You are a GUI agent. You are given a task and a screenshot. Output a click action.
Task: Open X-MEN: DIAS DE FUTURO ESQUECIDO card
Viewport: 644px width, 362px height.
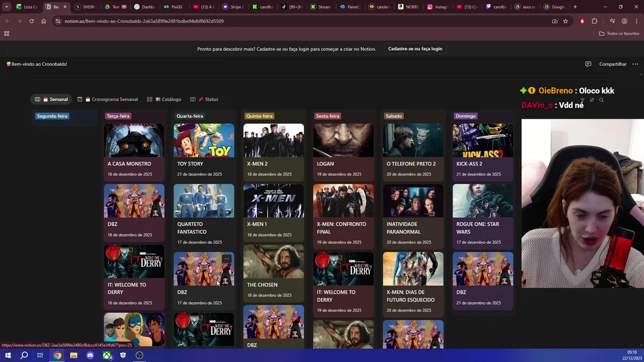click(x=413, y=284)
